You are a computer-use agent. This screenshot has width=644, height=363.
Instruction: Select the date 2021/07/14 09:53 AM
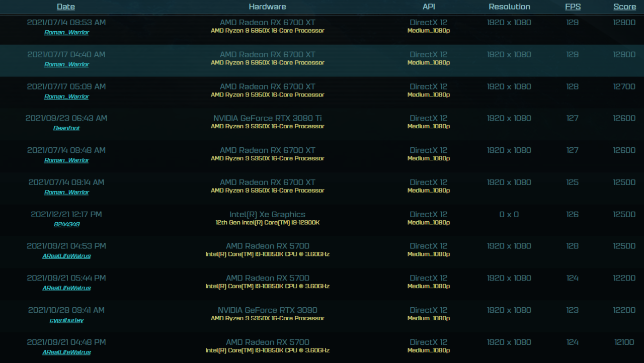[66, 23]
